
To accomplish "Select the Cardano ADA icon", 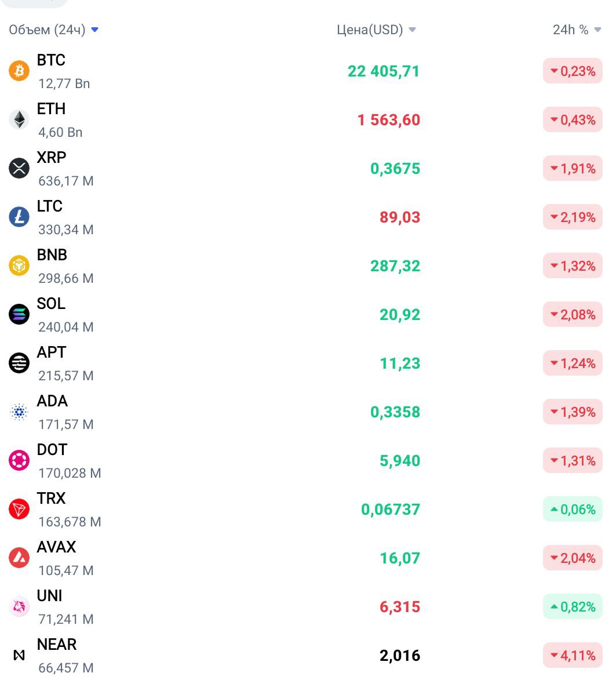I will click(x=19, y=412).
